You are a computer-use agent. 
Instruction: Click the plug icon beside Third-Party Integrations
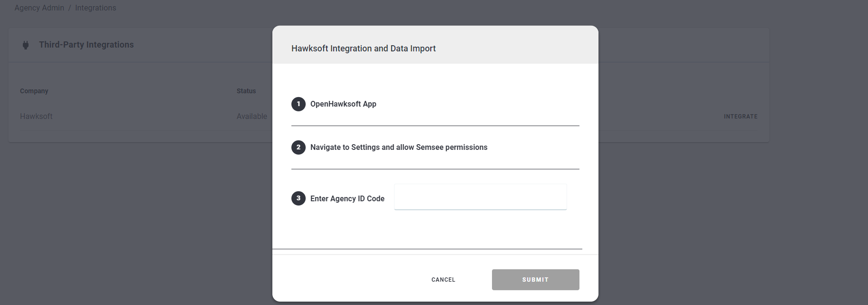[x=26, y=44]
